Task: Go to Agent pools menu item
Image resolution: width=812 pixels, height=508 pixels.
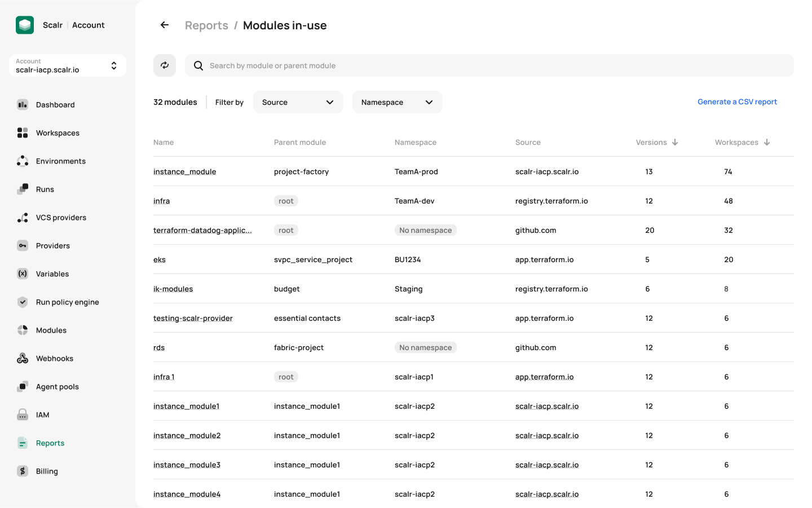Action: coord(58,387)
